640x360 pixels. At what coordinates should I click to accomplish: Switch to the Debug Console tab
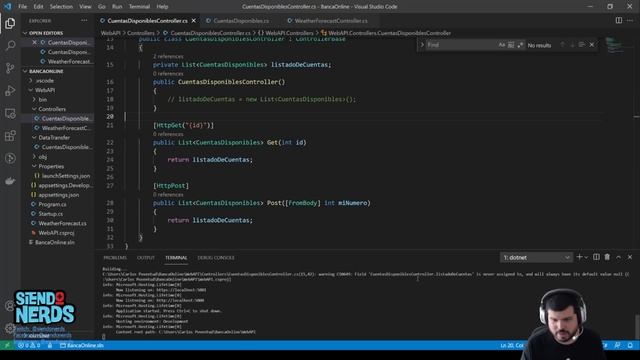click(x=216, y=258)
